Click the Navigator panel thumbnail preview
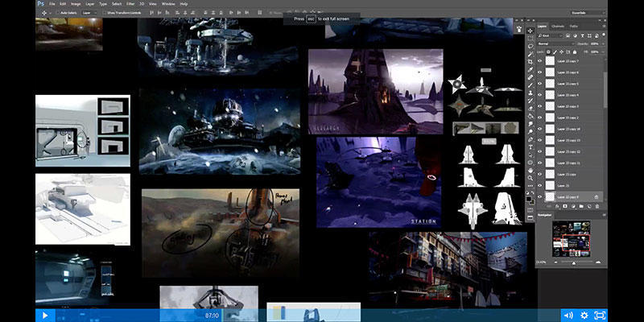 click(x=571, y=237)
